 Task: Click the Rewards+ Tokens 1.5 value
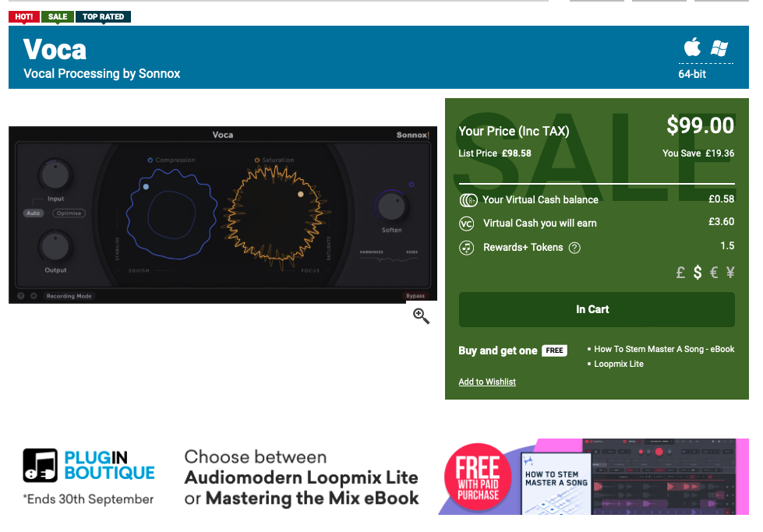[727, 245]
